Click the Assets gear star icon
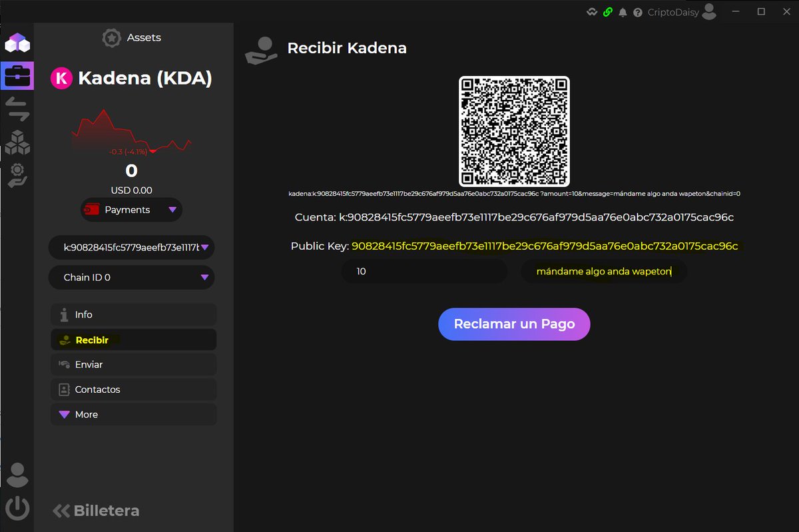This screenshot has height=532, width=799. tap(111, 38)
